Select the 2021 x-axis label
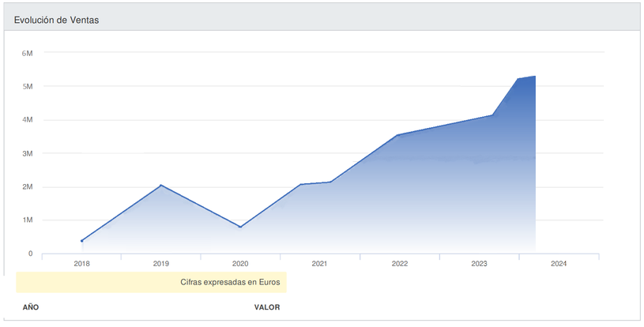 tap(319, 264)
